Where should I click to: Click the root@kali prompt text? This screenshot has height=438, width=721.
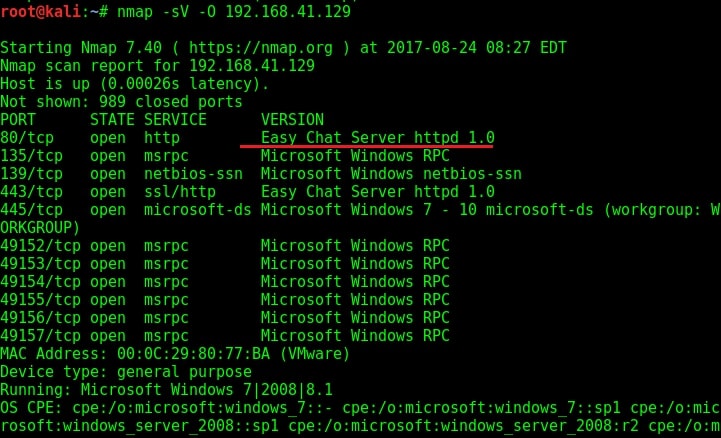[40, 11]
